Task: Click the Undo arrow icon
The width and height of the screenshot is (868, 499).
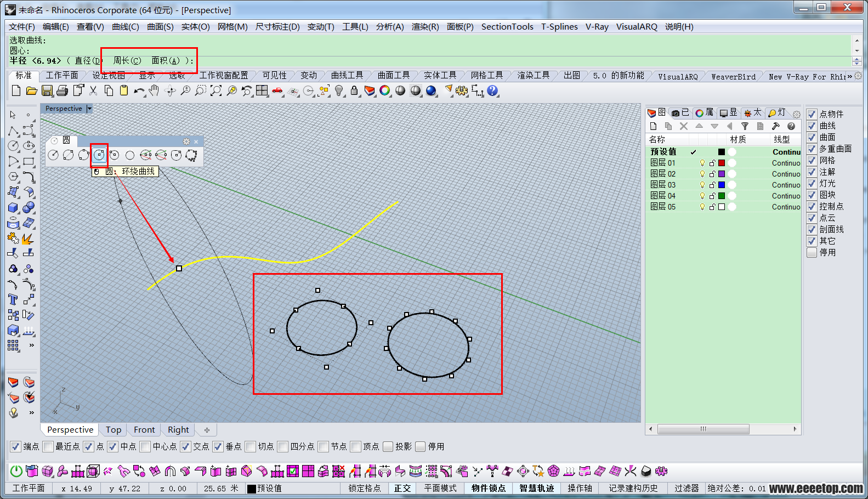Action: (139, 90)
